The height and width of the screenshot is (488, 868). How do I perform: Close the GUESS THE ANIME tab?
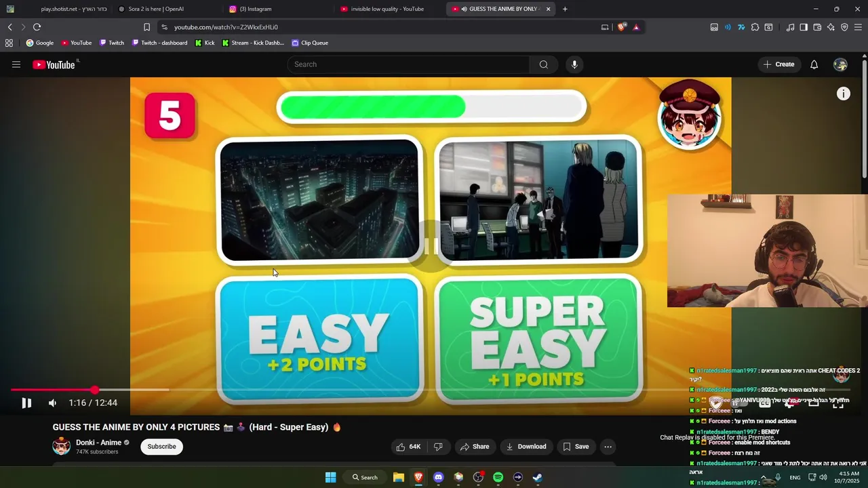point(548,9)
